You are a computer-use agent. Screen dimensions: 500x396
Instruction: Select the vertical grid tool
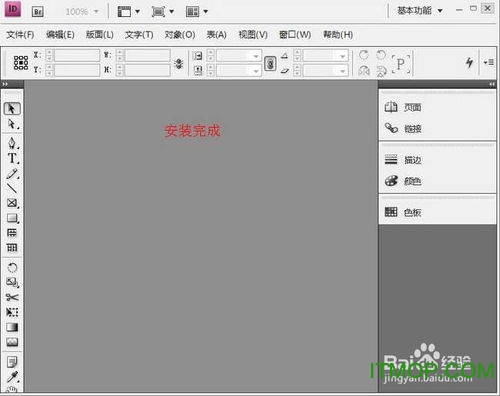12,248
